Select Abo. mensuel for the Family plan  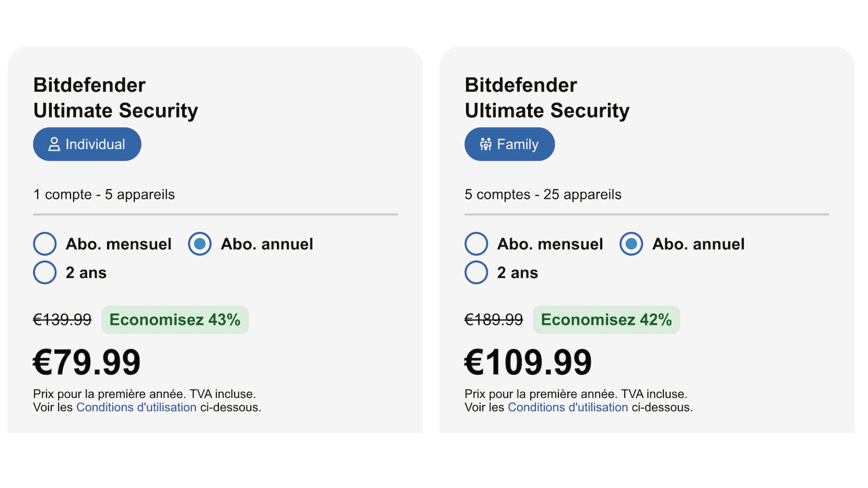476,244
